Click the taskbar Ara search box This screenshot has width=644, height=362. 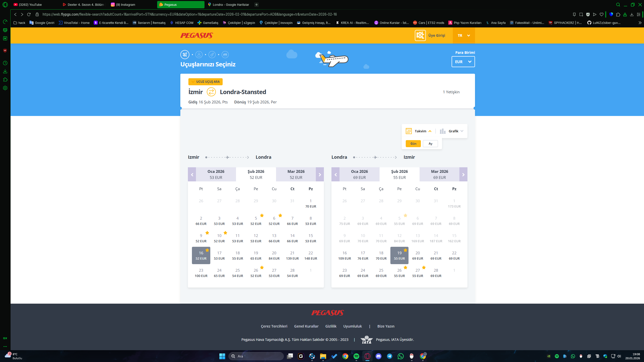click(x=256, y=356)
